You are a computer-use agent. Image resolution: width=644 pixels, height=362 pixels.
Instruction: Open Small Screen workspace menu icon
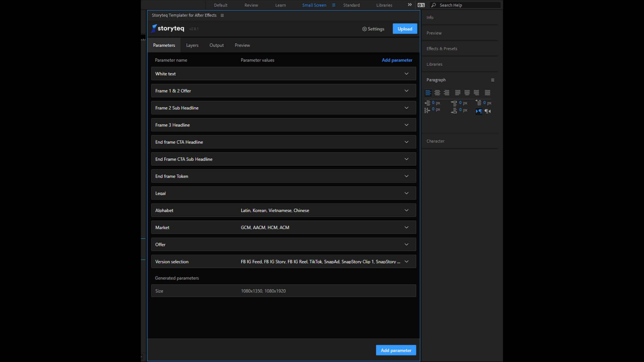[334, 5]
